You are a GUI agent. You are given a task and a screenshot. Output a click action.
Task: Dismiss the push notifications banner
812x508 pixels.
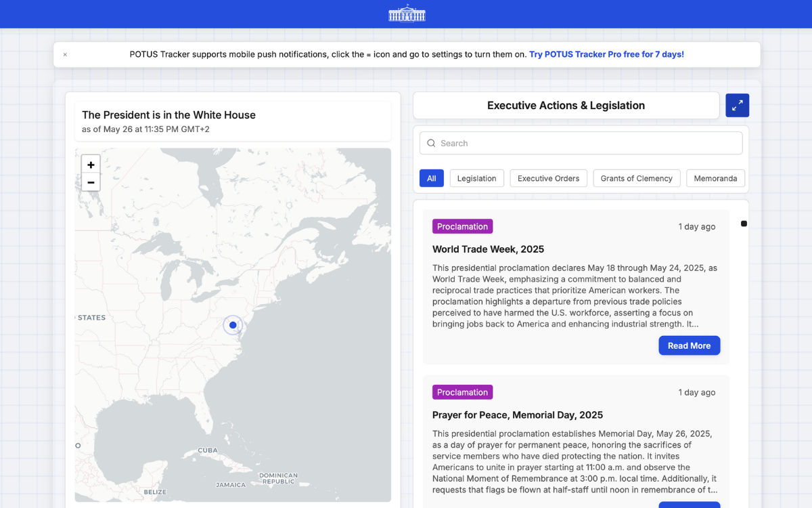65,55
